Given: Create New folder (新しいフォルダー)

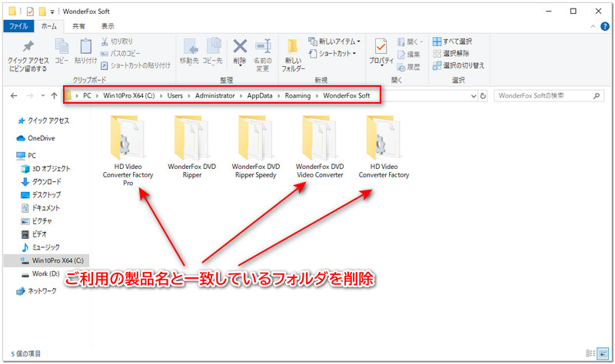Looking at the screenshot, I should (x=293, y=55).
